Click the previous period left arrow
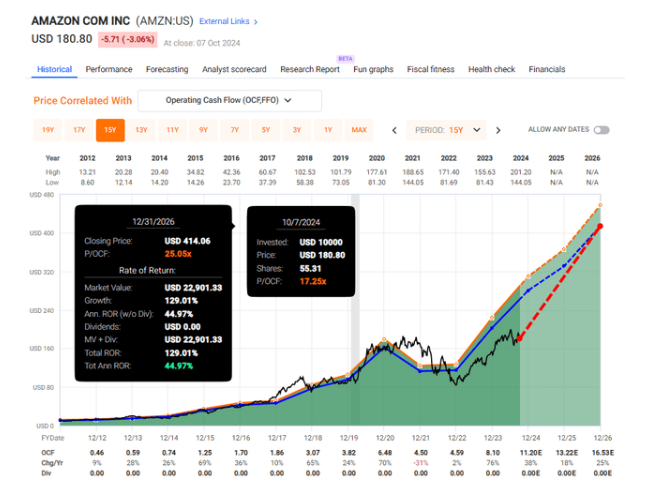663x484 pixels. point(394,131)
